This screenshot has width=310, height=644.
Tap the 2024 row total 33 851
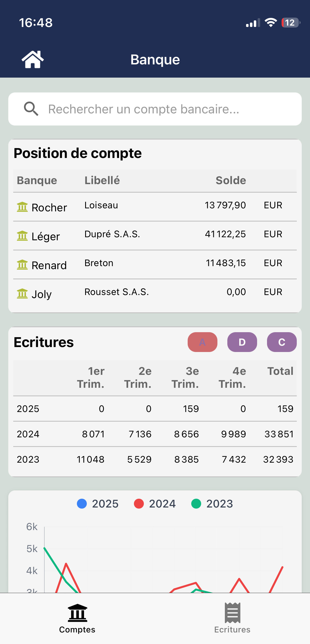(x=279, y=434)
